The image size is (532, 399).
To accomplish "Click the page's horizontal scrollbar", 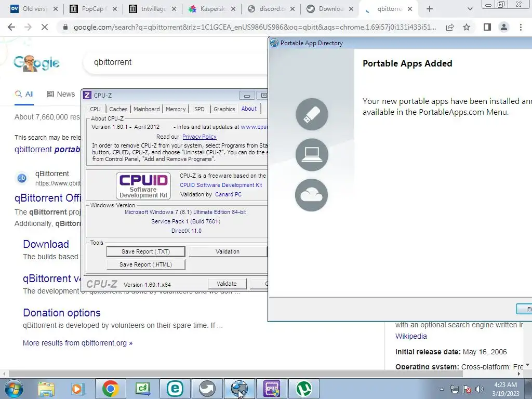I will point(236,374).
